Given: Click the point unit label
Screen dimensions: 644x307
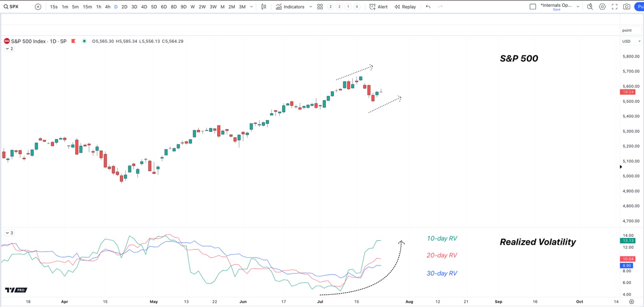Looking at the screenshot, I should point(627,30).
